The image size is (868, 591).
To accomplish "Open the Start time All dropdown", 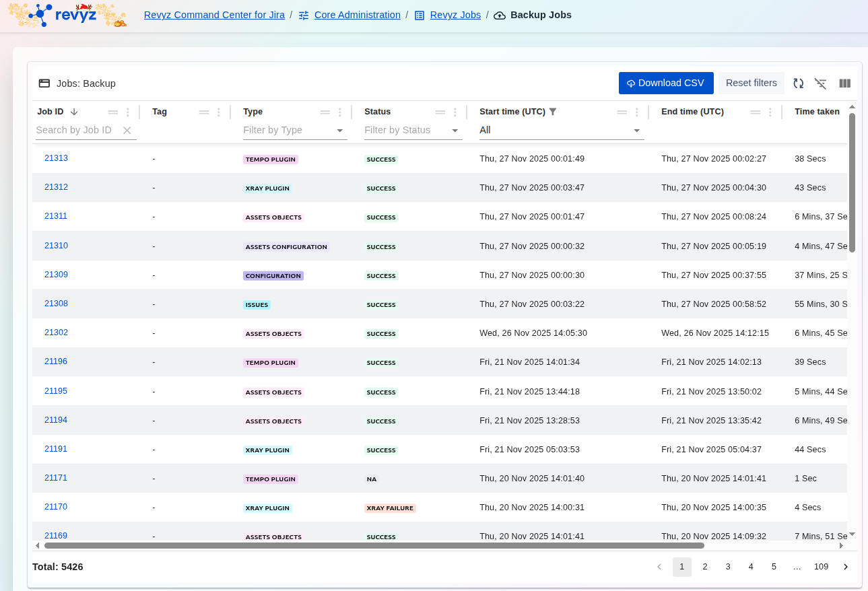I will [636, 131].
